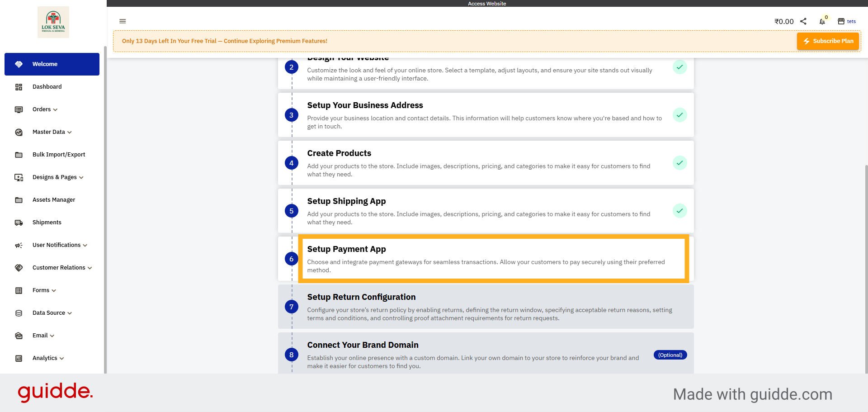868x412 pixels.
Task: Open the notifications bell icon
Action: (x=822, y=21)
